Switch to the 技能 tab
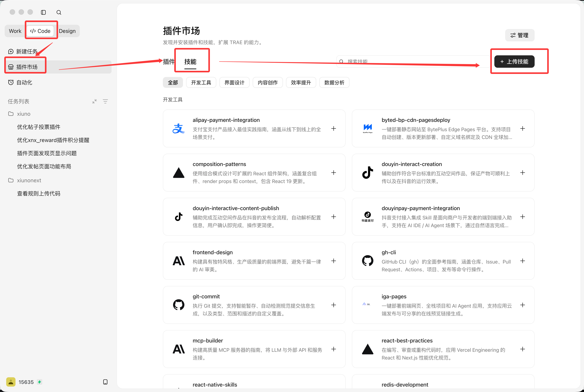Screen dimensions: 584x392 pos(190,62)
